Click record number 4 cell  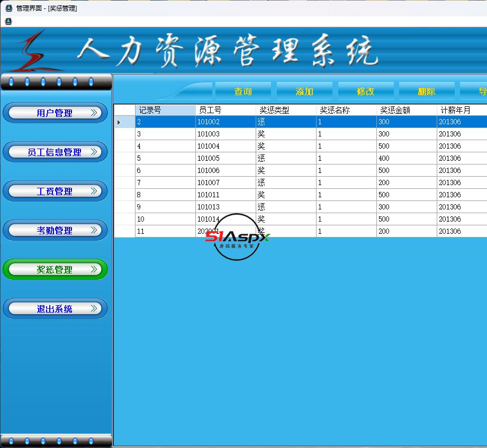click(165, 146)
